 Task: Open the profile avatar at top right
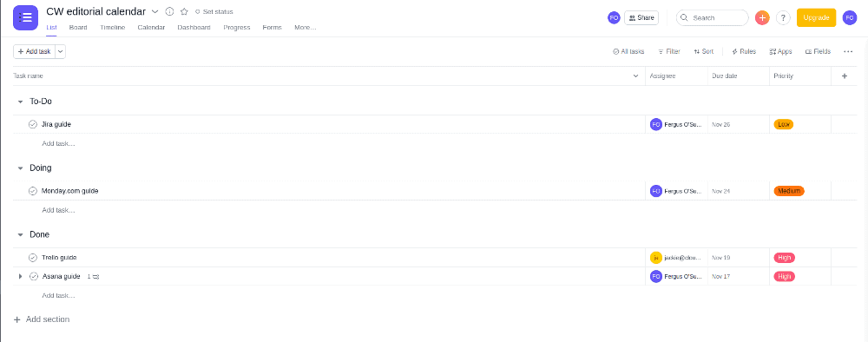[850, 17]
